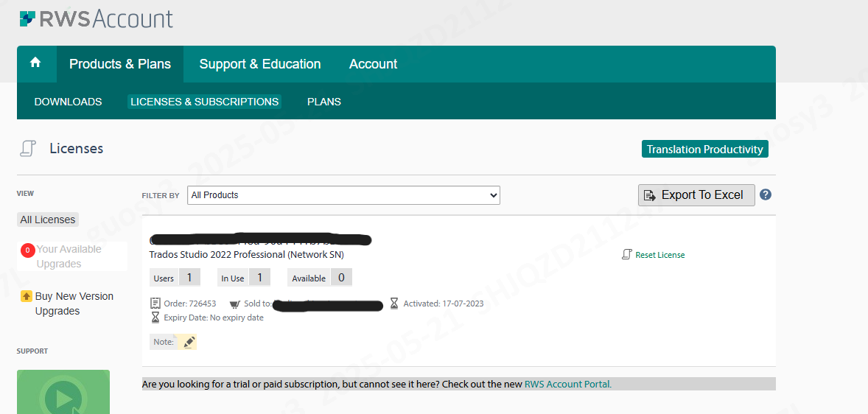Click the Licenses scroll icon
Screen dimensions: 868x414
click(x=28, y=149)
